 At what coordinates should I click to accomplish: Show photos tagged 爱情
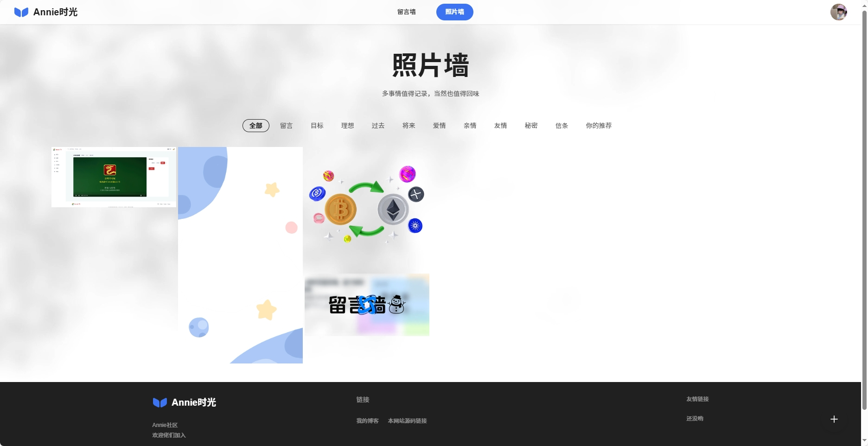coord(439,126)
